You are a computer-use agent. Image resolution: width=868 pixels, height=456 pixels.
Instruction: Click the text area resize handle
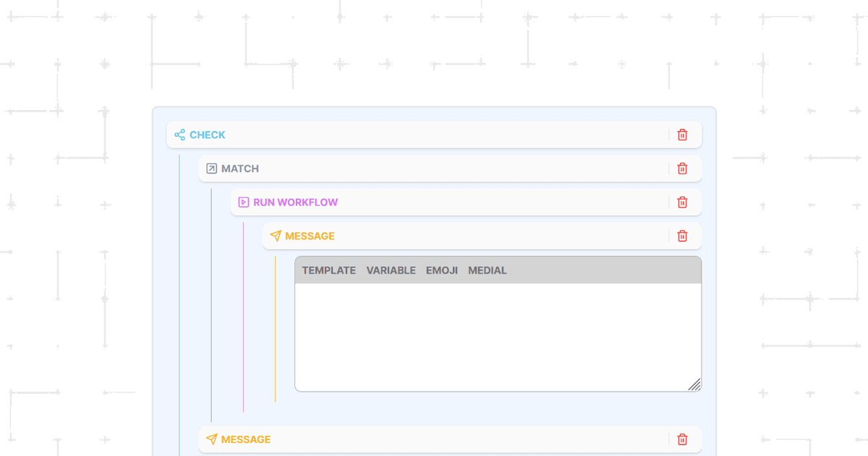click(x=694, y=384)
